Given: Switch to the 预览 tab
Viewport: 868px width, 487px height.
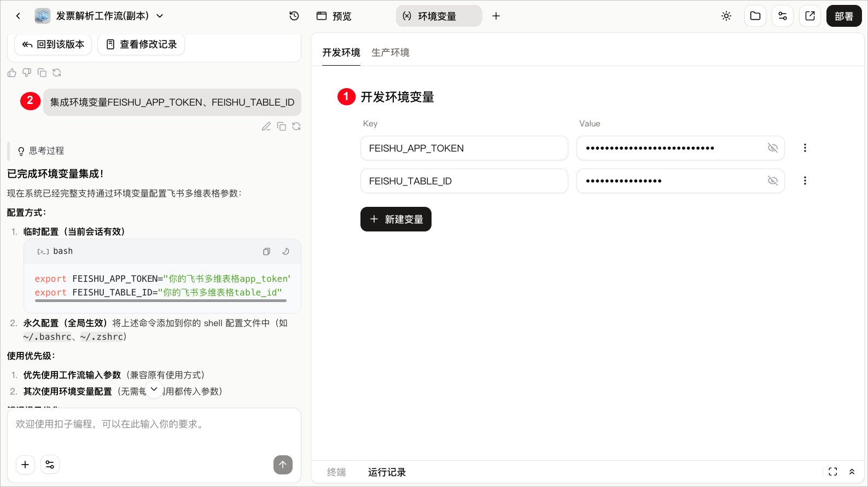Looking at the screenshot, I should point(334,16).
